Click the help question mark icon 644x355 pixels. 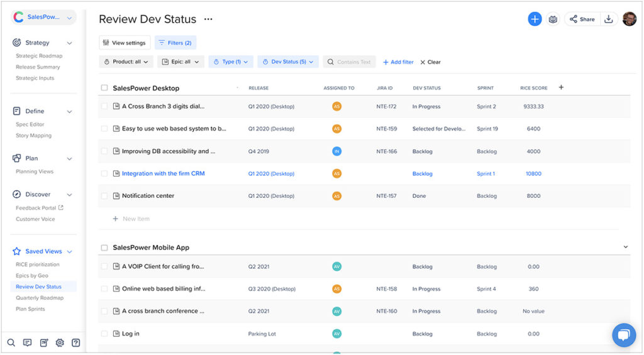point(75,342)
